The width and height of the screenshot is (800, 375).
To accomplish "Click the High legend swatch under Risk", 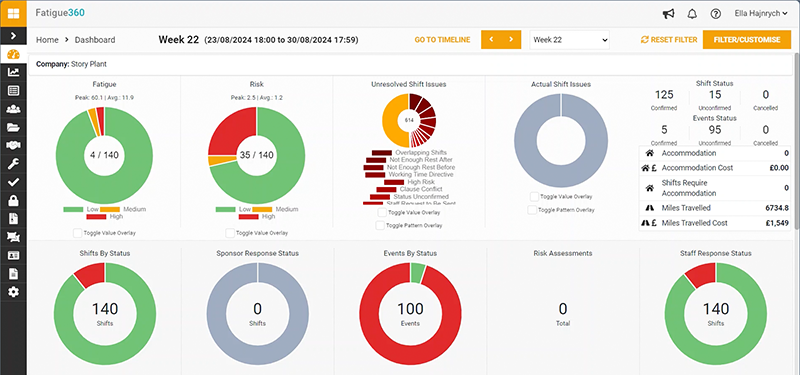I will click(x=249, y=216).
